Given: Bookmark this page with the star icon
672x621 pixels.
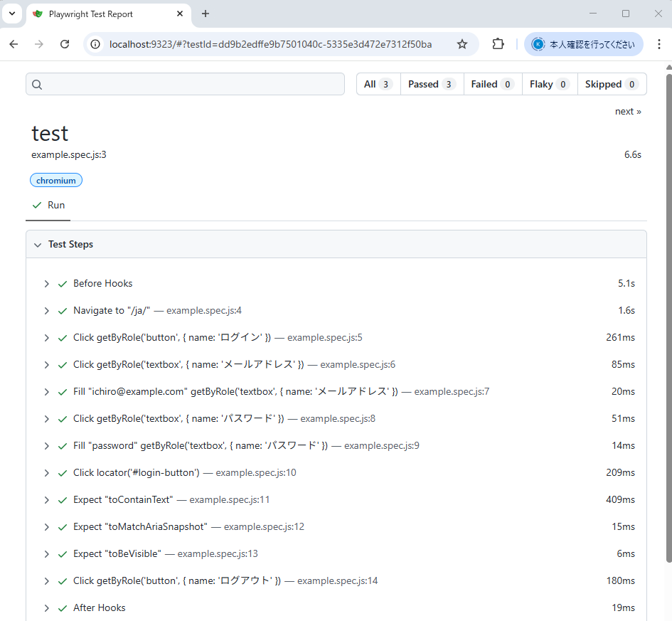Looking at the screenshot, I should click(462, 44).
